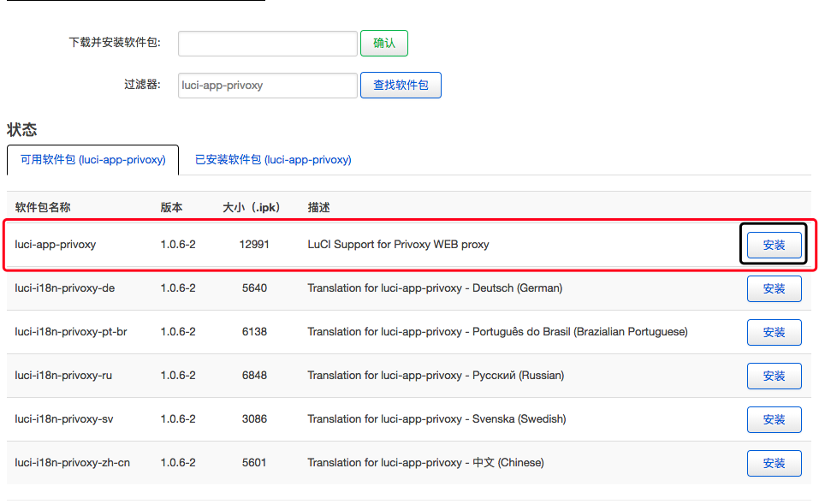The height and width of the screenshot is (504, 831).
Task: Click the 描述 description column header
Action: pos(318,207)
